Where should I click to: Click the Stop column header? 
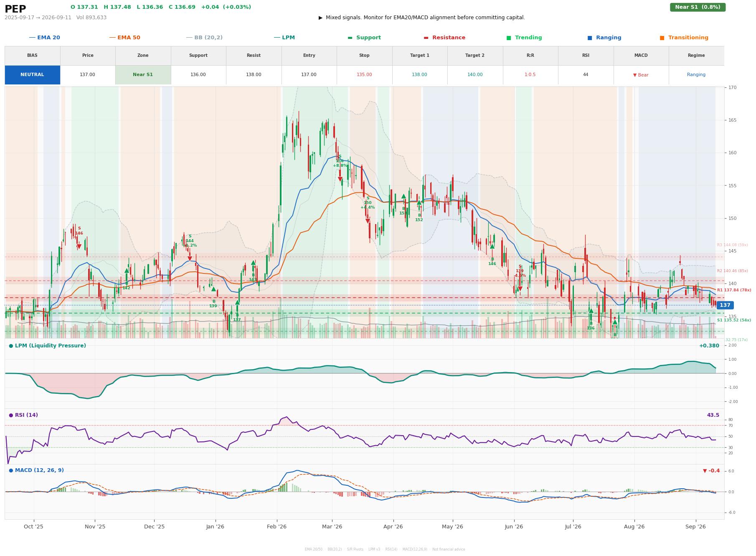364,56
